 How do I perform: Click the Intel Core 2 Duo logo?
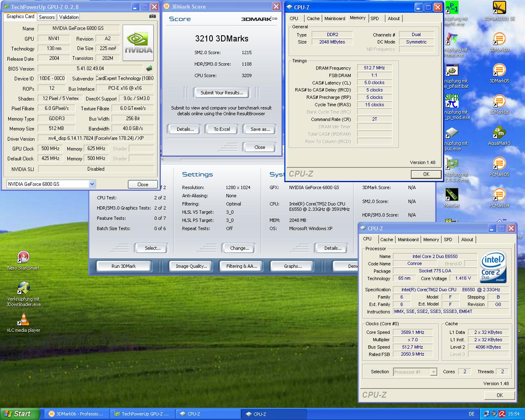coord(493,267)
